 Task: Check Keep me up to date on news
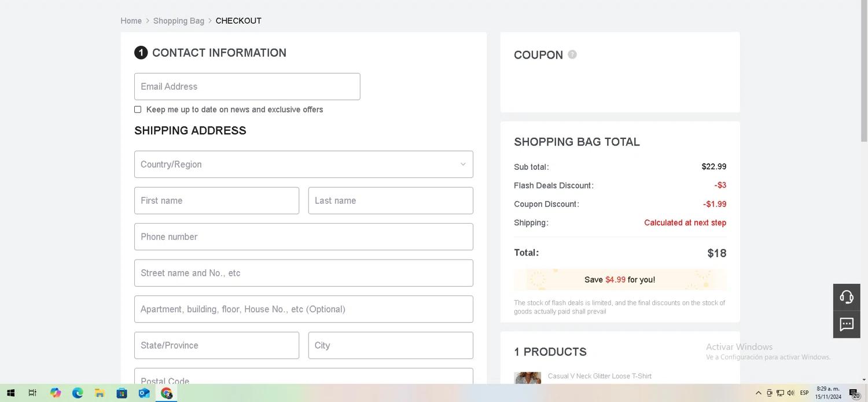point(138,109)
